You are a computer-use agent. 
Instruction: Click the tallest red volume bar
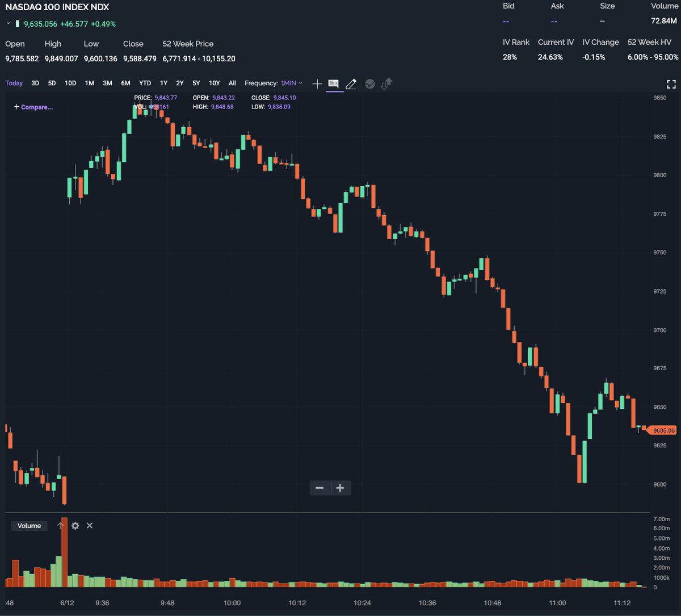coord(64,552)
